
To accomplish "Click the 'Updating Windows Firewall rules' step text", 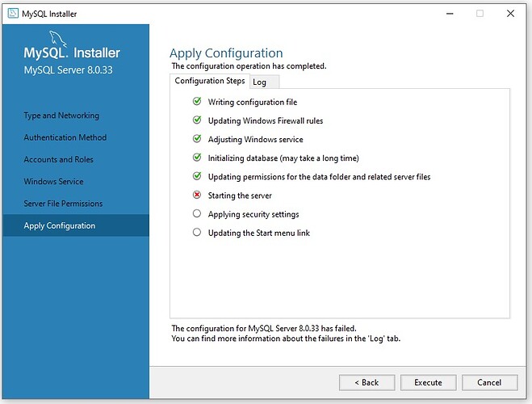I will [x=266, y=121].
